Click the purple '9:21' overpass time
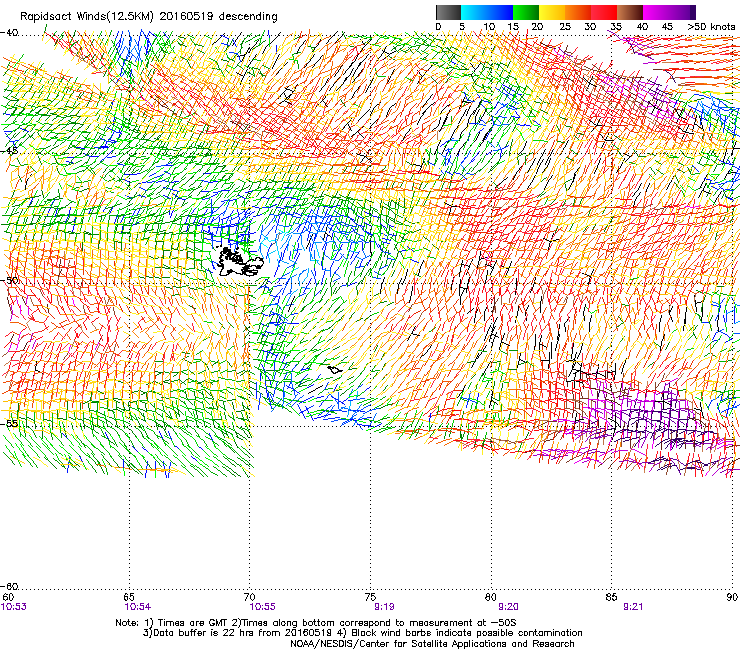Image resolution: width=740 pixels, height=650 pixels. [633, 607]
